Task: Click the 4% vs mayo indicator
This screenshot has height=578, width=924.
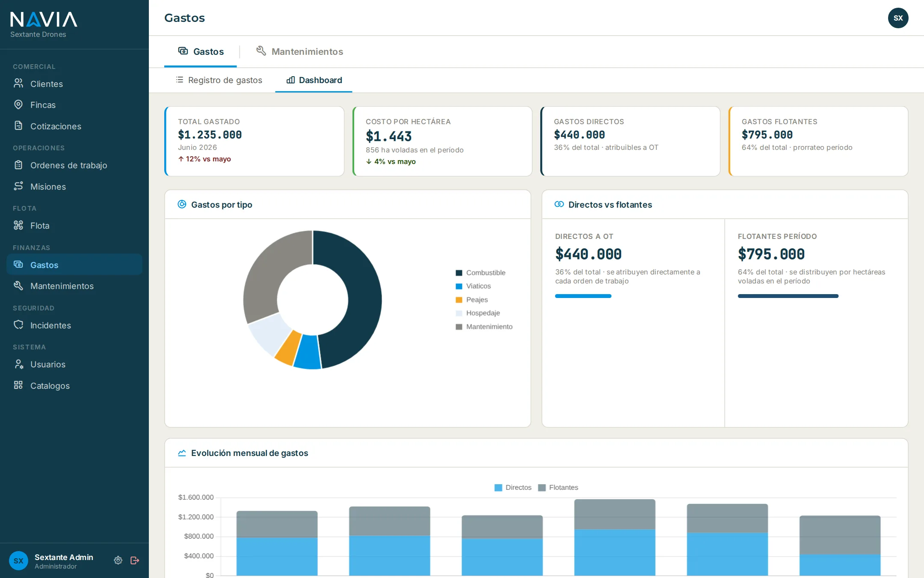Action: click(x=391, y=161)
